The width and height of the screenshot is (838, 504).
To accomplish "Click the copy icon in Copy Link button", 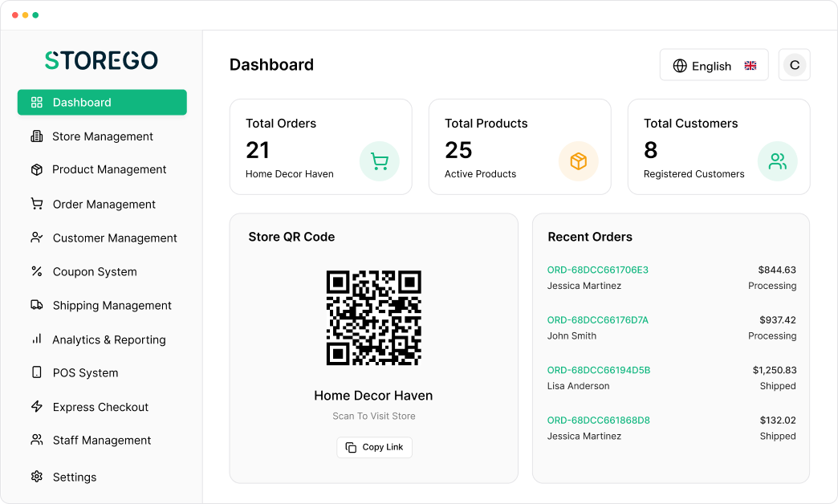I will pos(351,447).
